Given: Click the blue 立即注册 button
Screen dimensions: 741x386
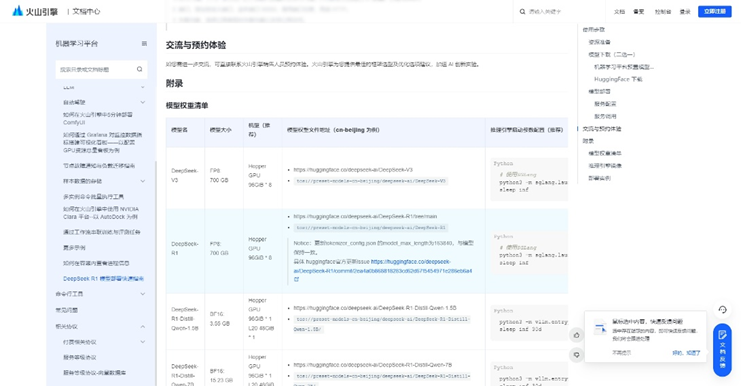Looking at the screenshot, I should click(715, 11).
